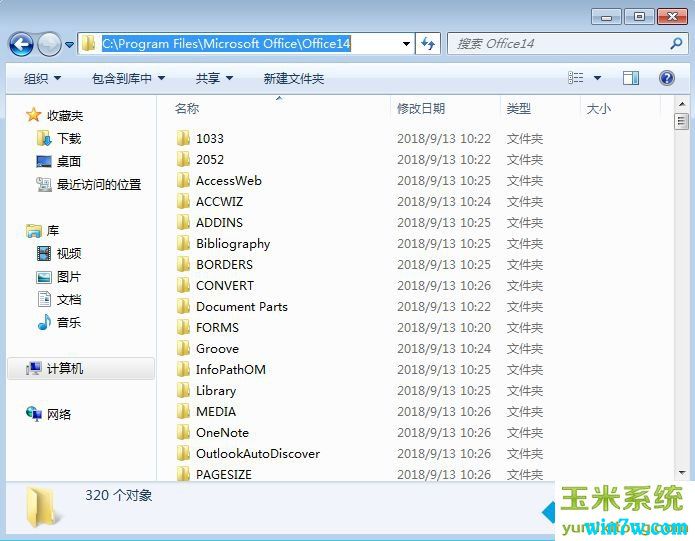695x541 pixels.
Task: Click the 2018/9/13 10:20 date of FORMS
Action: pos(444,327)
